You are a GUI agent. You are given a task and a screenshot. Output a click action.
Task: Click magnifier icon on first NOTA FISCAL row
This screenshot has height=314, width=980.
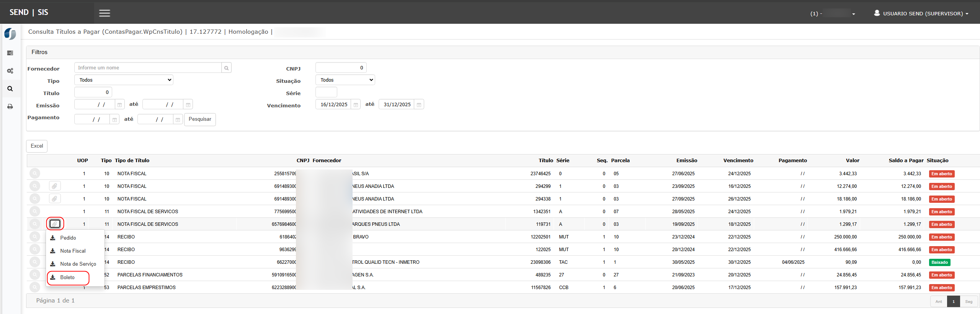pyautogui.click(x=35, y=174)
